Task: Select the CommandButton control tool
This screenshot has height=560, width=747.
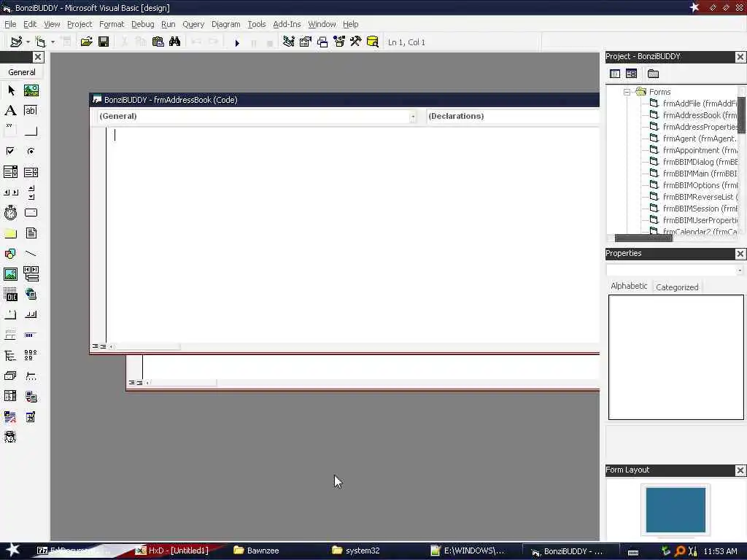Action: click(31, 131)
